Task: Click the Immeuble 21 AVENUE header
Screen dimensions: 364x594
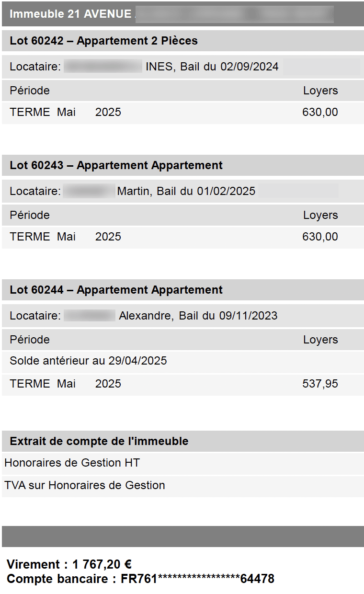Action: tap(70, 14)
